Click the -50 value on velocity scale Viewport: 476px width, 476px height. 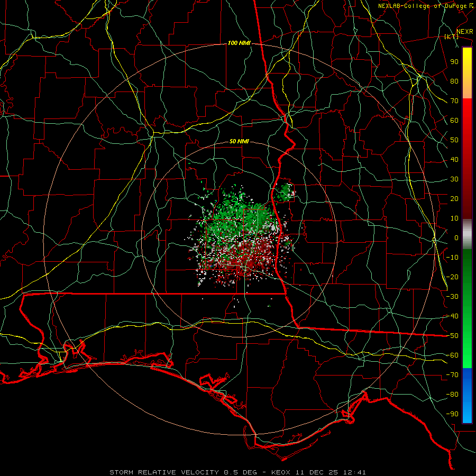[x=452, y=336]
